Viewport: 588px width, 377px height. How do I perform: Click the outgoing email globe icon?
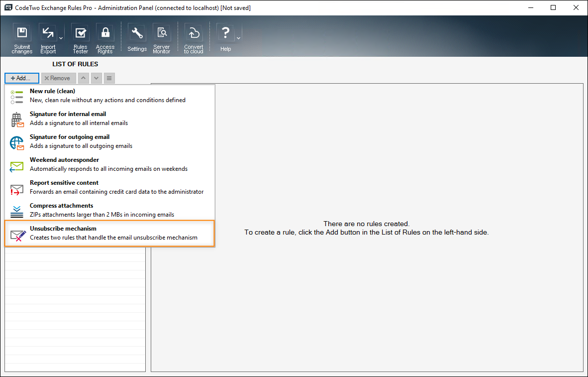[x=17, y=143]
